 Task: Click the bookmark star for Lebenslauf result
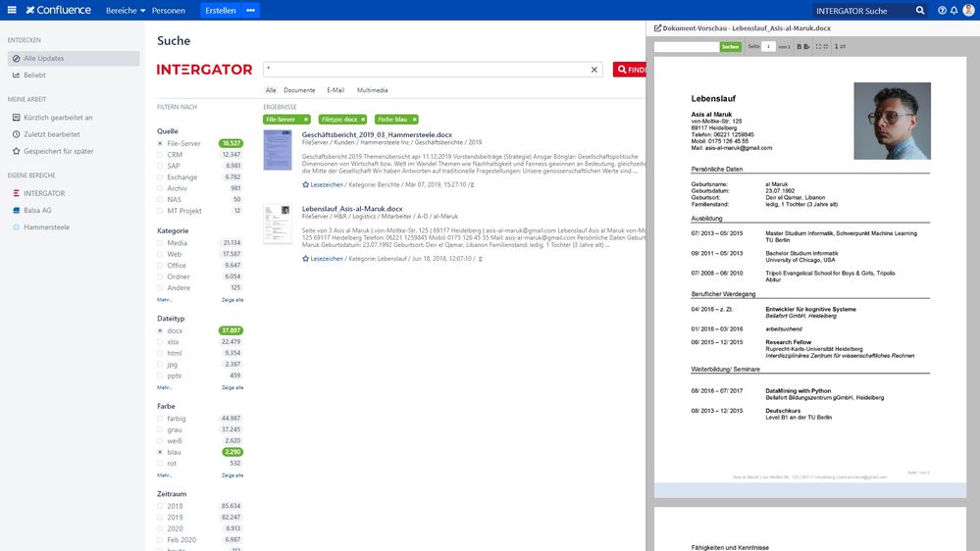(306, 258)
